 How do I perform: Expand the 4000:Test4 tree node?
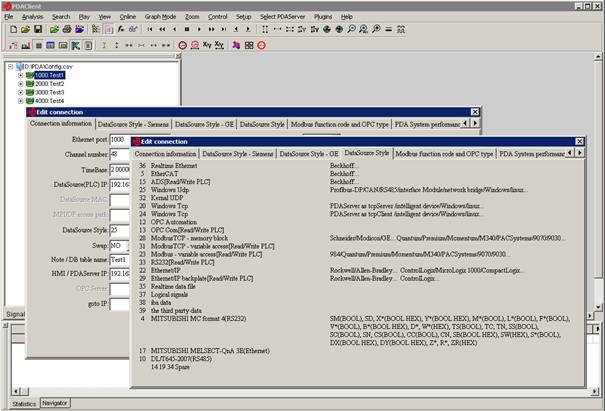tap(20, 101)
